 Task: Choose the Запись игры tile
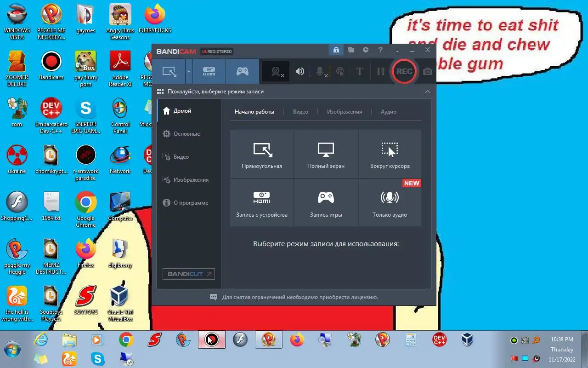(326, 202)
